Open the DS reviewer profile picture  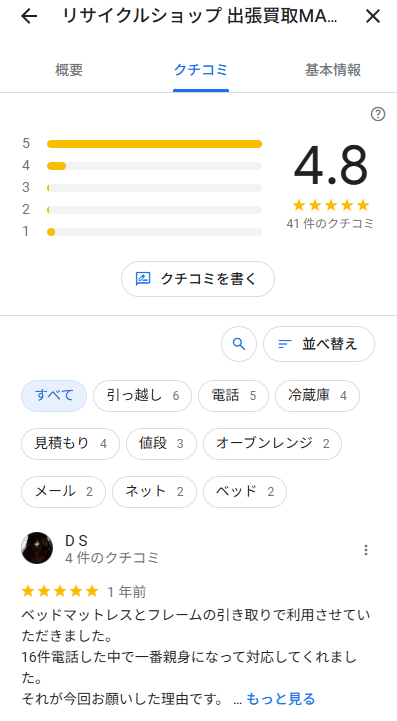[x=37, y=548]
